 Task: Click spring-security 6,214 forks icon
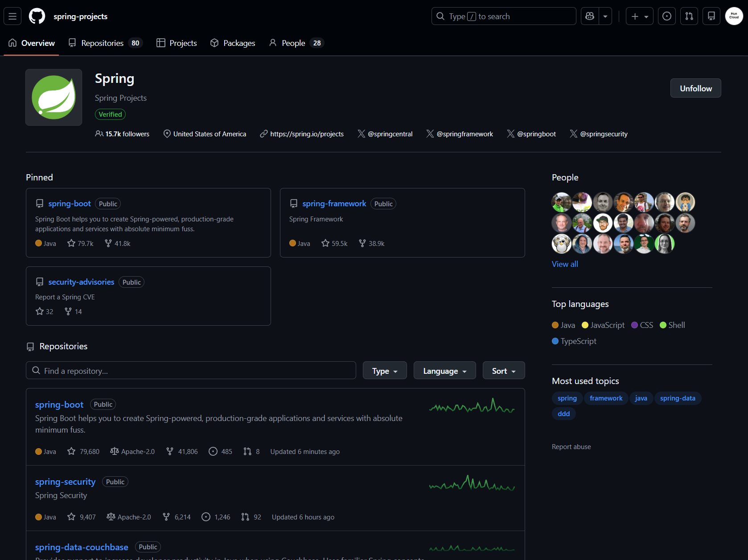click(x=166, y=517)
